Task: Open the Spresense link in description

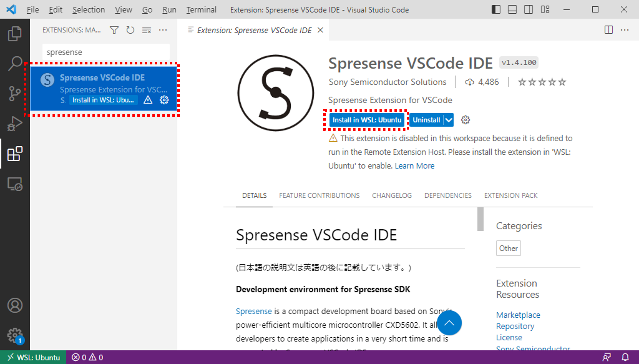Action: tap(254, 311)
